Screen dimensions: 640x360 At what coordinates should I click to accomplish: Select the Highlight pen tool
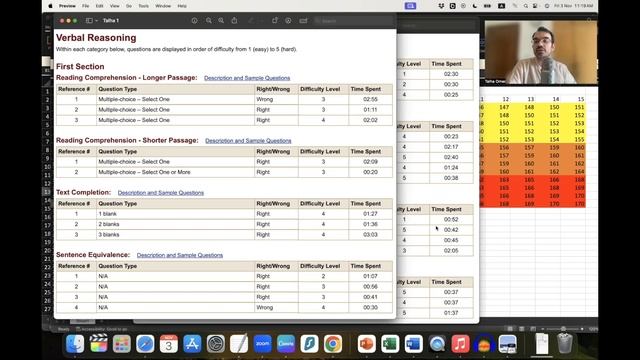[x=251, y=20]
